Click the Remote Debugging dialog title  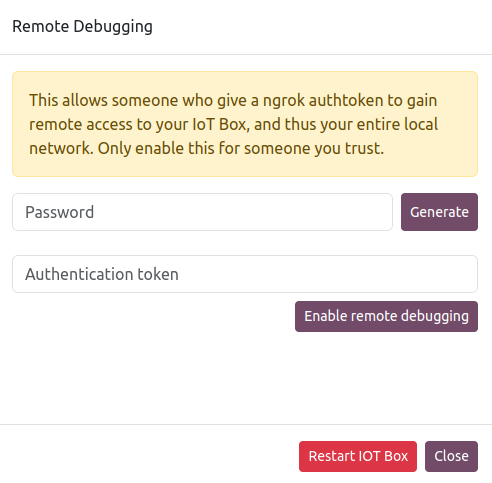pos(82,27)
